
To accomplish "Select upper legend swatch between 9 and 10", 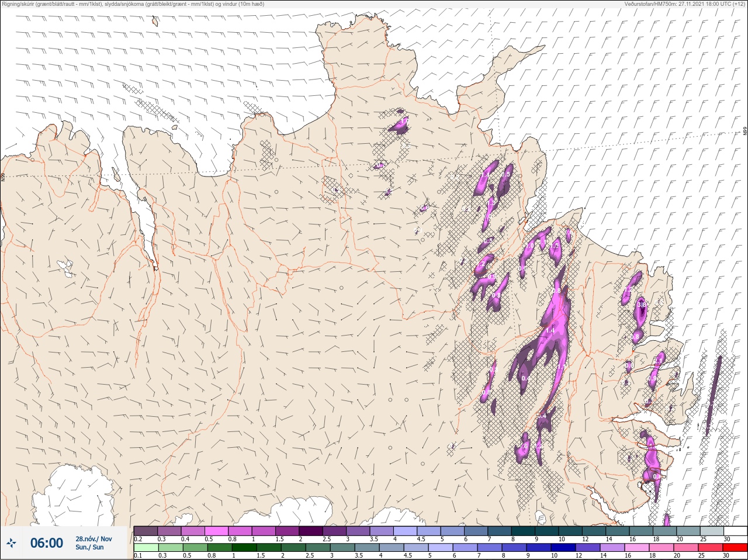I will tap(547, 531).
